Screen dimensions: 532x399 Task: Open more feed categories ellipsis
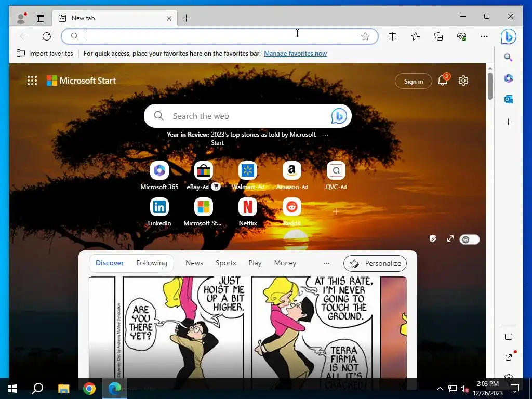coord(326,263)
